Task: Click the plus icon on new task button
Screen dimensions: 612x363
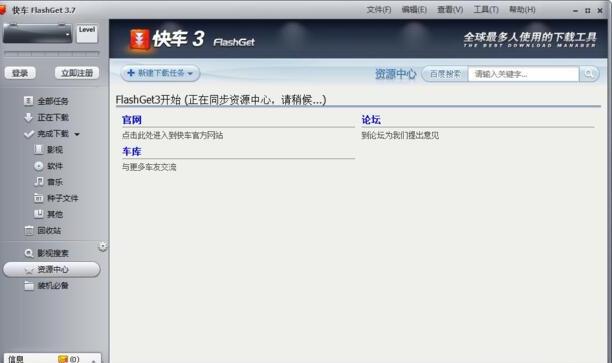Action: [x=131, y=73]
